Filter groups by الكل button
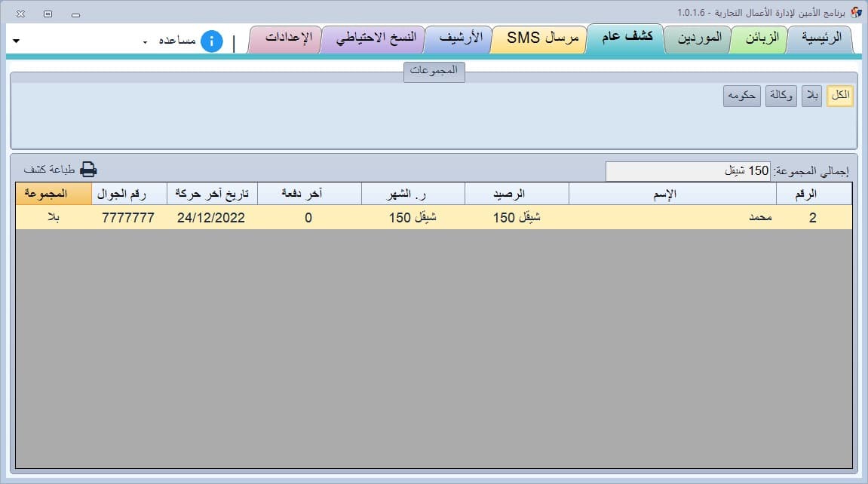This screenshot has height=484, width=868. 840,96
